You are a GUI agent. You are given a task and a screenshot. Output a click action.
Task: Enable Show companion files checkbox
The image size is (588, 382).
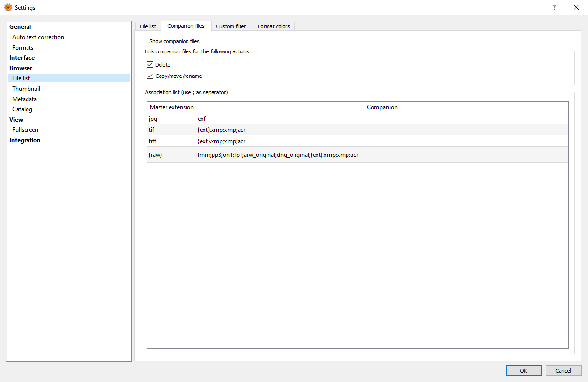[x=144, y=41]
